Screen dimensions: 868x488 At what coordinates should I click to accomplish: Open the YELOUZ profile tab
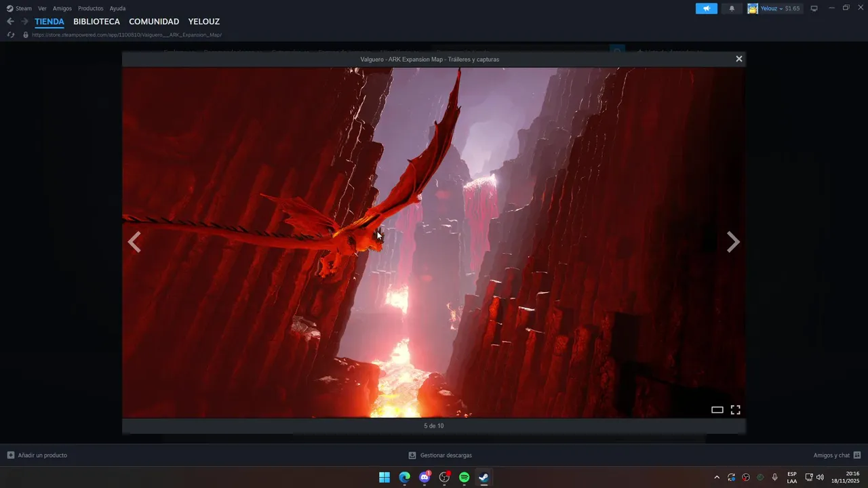click(x=204, y=22)
